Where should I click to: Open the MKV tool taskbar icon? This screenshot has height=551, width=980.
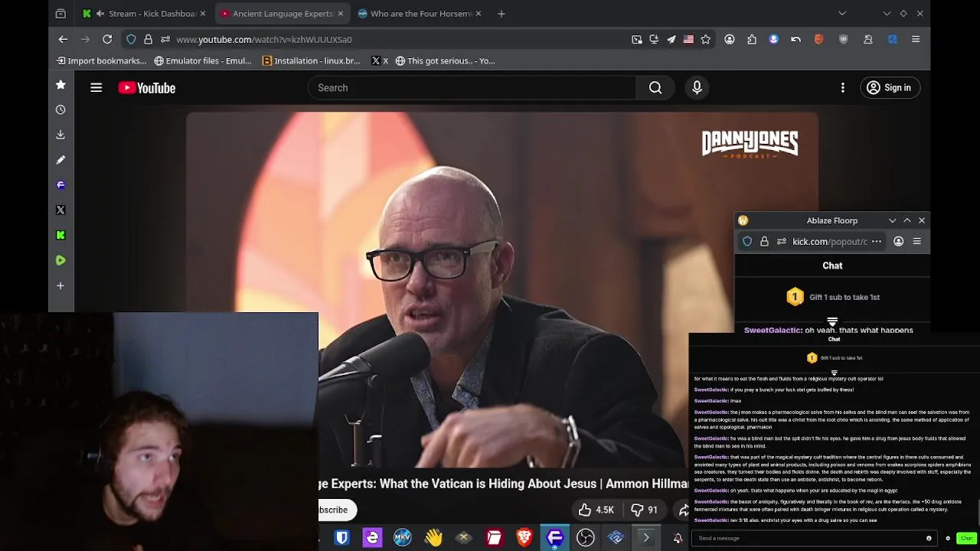pos(402,538)
